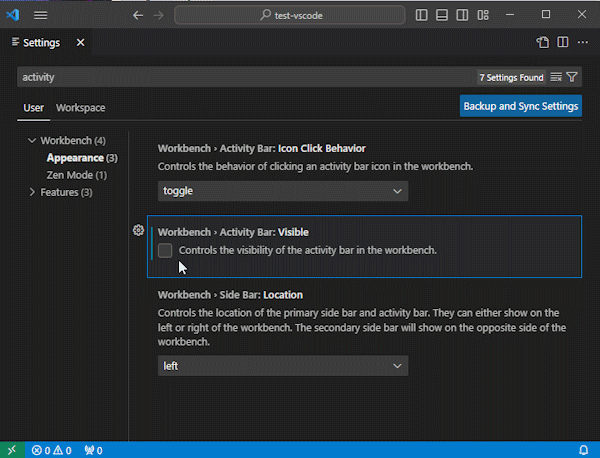Enable the Activity Bar Visible checkbox
This screenshot has height=458, width=600.
[166, 250]
